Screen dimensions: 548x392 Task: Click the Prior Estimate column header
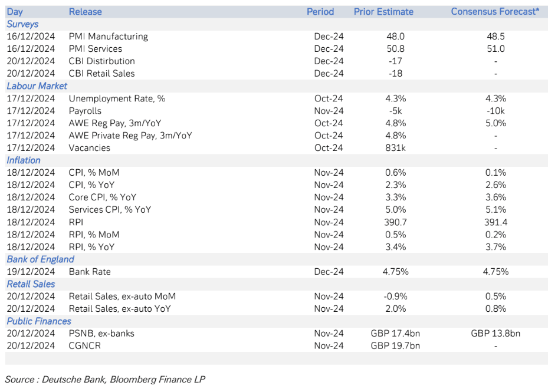(x=383, y=12)
